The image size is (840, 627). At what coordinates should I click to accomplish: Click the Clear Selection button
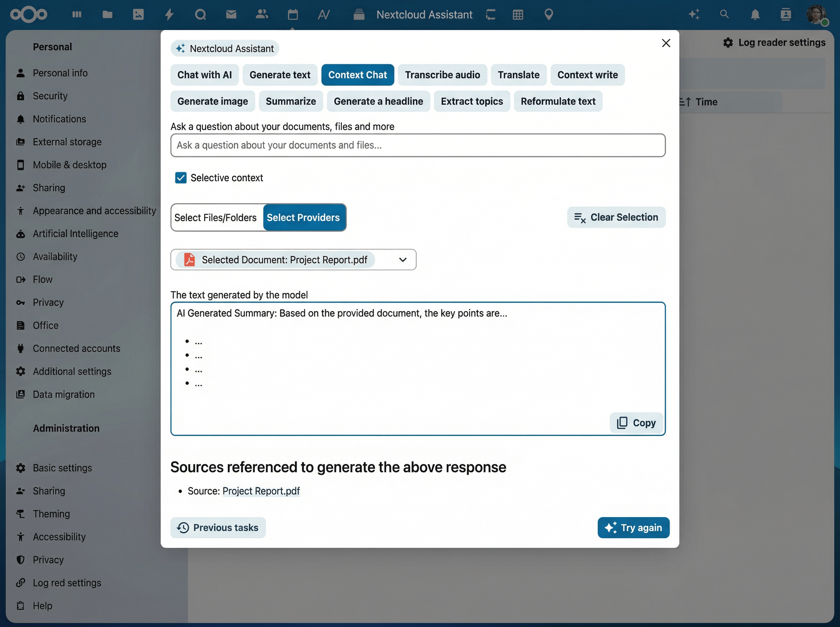pyautogui.click(x=616, y=217)
